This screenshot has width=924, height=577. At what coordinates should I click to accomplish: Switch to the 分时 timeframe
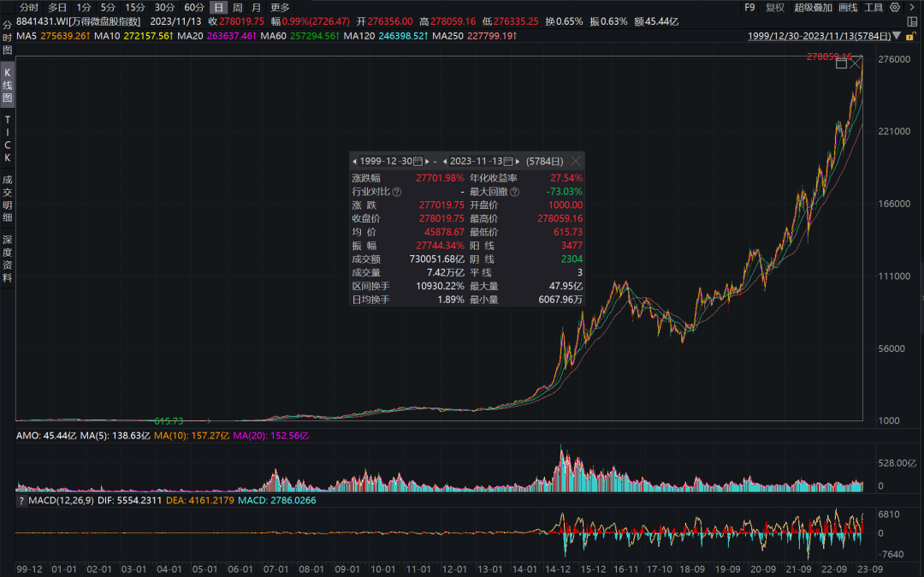coord(29,8)
